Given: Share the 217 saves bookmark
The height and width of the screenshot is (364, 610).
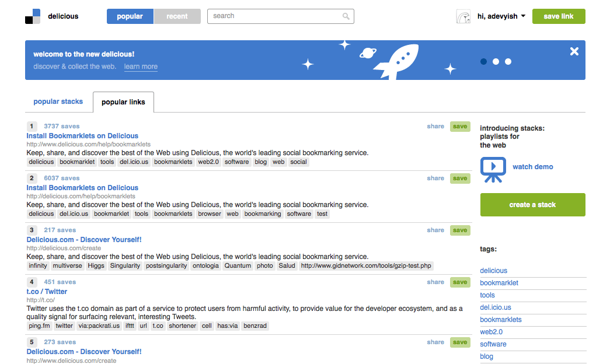Looking at the screenshot, I should (x=435, y=230).
